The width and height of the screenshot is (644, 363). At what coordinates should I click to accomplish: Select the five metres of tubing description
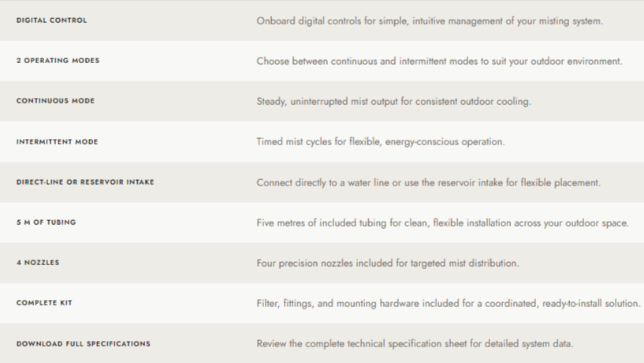tap(442, 223)
